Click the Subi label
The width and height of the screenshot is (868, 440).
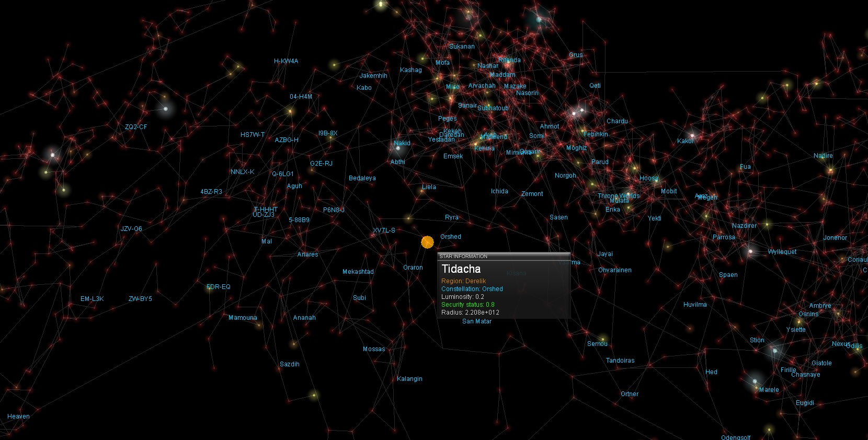point(360,298)
